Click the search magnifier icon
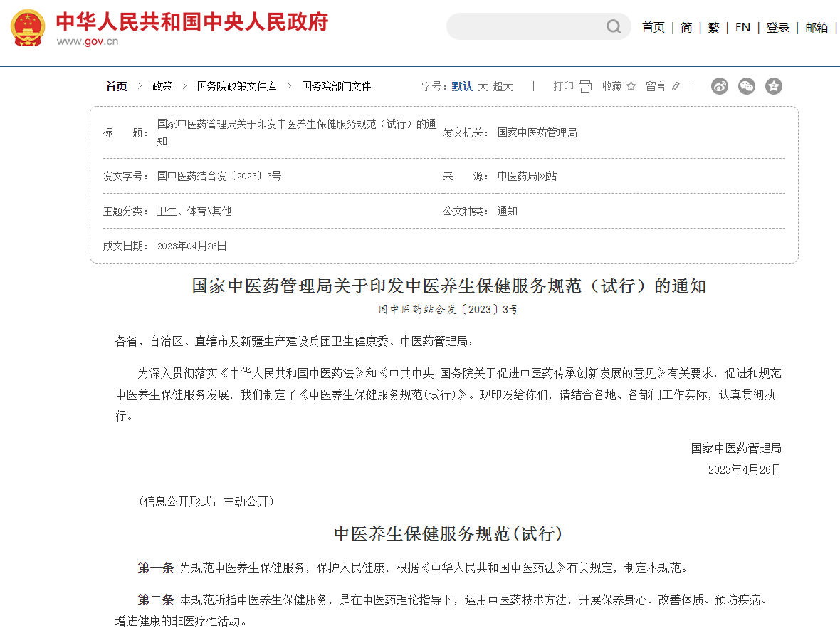Image resolution: width=840 pixels, height=631 pixels. tap(613, 27)
